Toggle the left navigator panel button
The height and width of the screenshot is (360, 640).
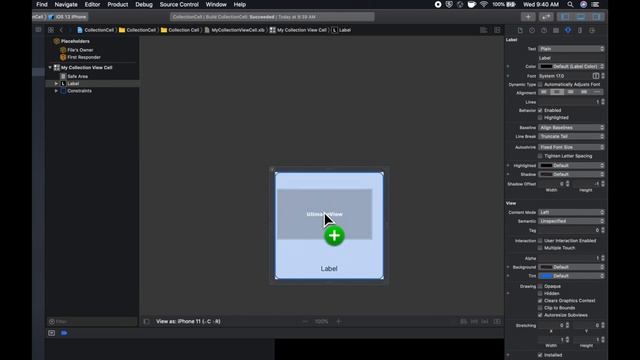click(565, 17)
